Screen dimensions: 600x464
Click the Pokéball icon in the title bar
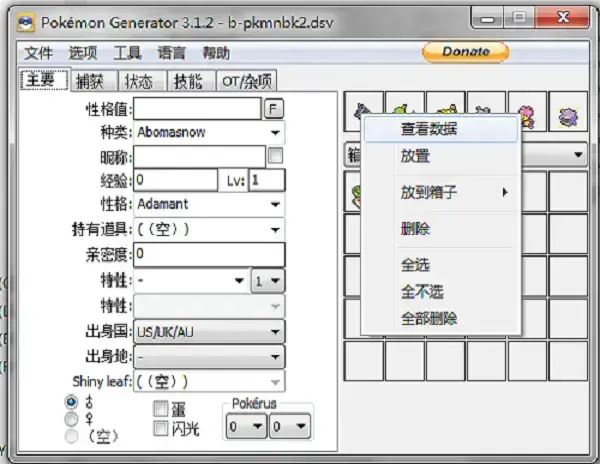coord(26,23)
